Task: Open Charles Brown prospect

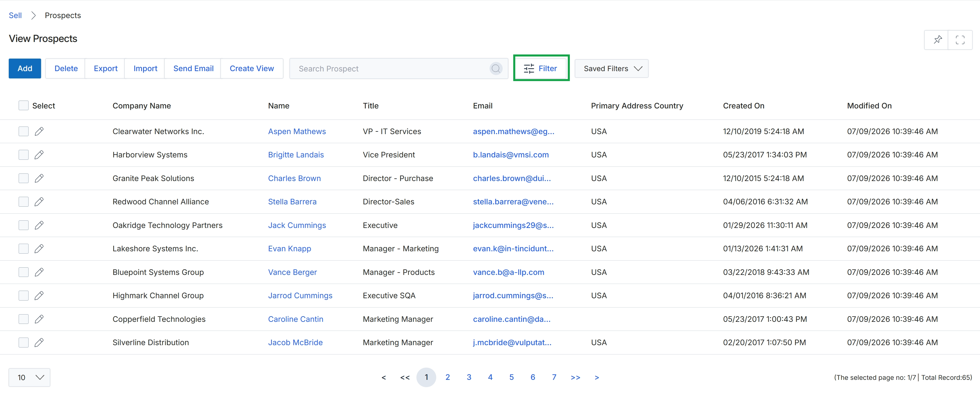Action: [x=294, y=178]
